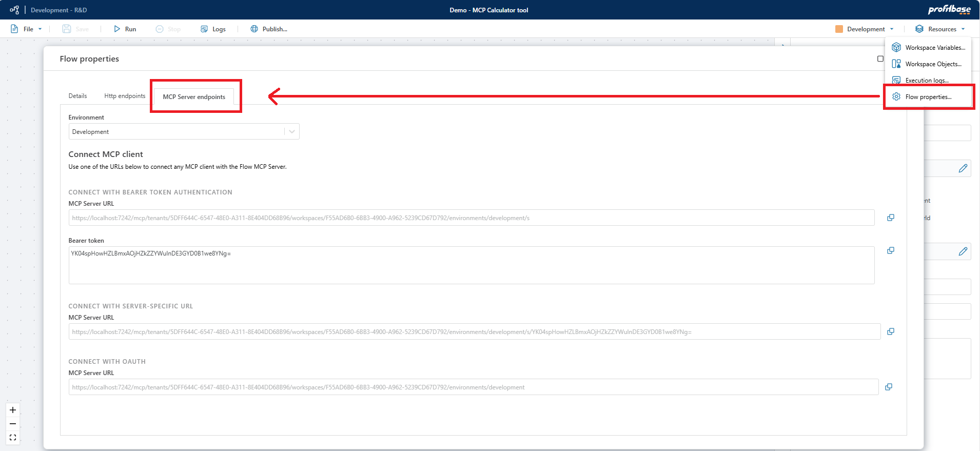Copy the server-specific MCP Server URL

[890, 331]
